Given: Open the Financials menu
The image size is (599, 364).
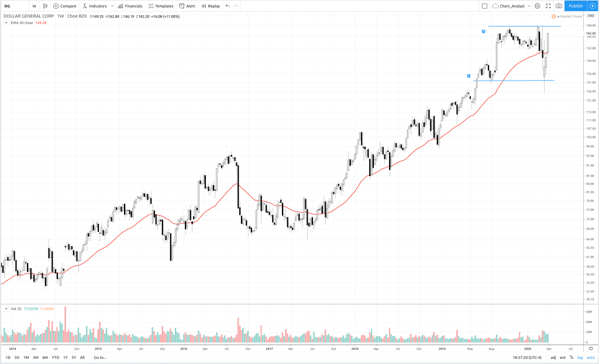Looking at the screenshot, I should click(x=130, y=6).
